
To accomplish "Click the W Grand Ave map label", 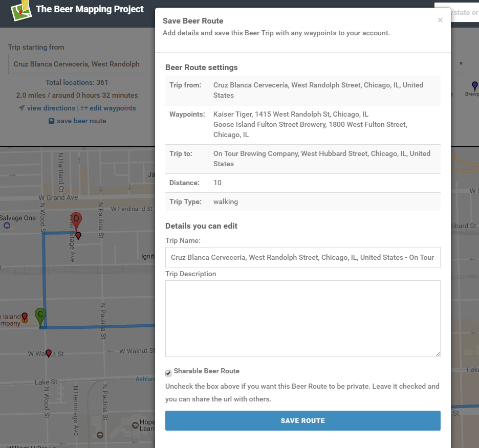I will [58, 197].
